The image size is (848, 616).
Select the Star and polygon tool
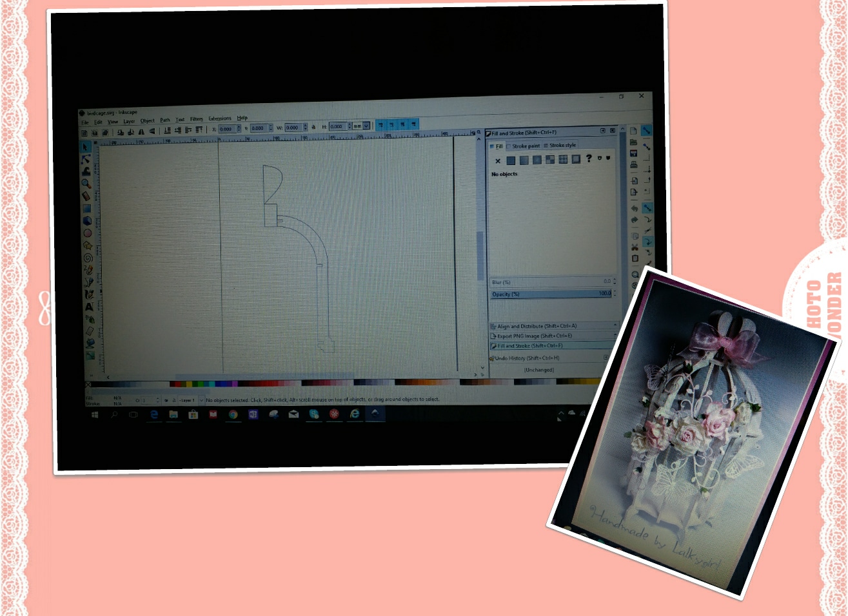tap(88, 245)
